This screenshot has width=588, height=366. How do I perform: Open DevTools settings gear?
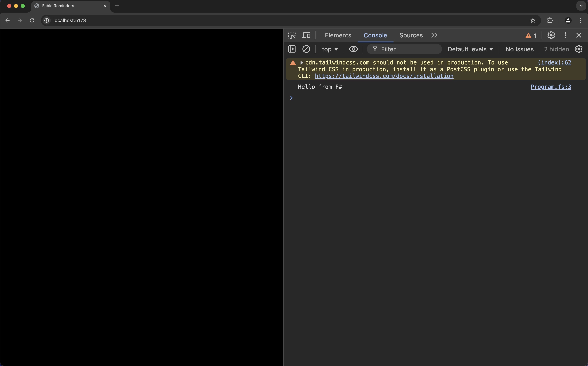pyautogui.click(x=551, y=35)
